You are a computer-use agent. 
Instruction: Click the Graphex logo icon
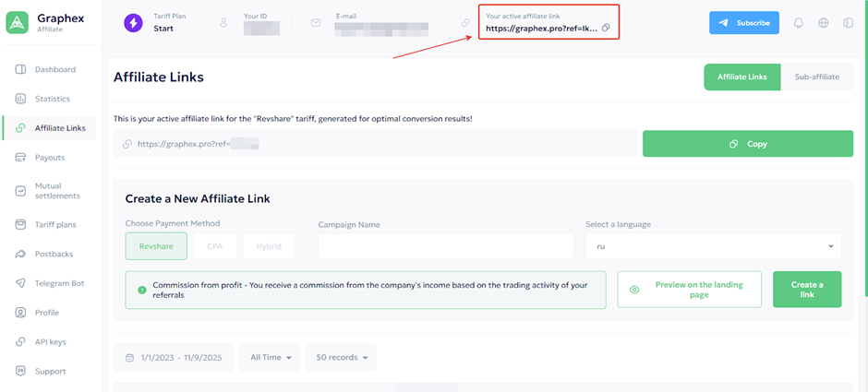pos(18,23)
